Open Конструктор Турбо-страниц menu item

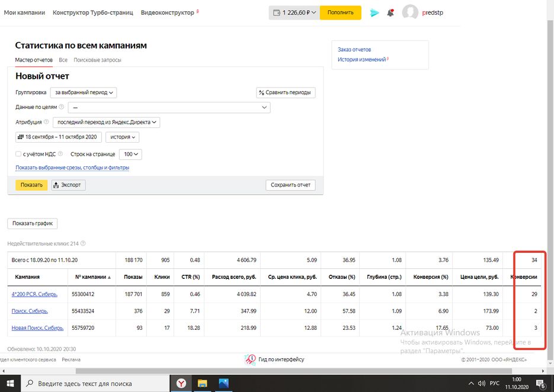tap(93, 12)
